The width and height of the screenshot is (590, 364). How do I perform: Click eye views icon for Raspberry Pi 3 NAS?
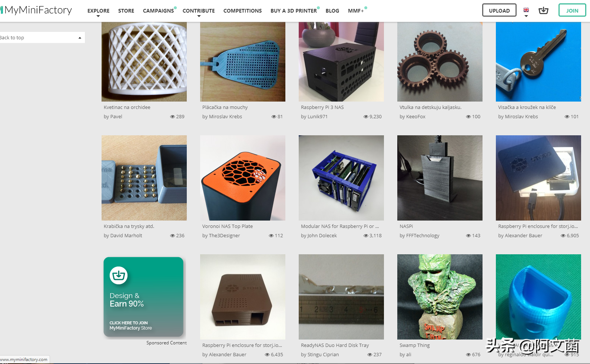366,117
